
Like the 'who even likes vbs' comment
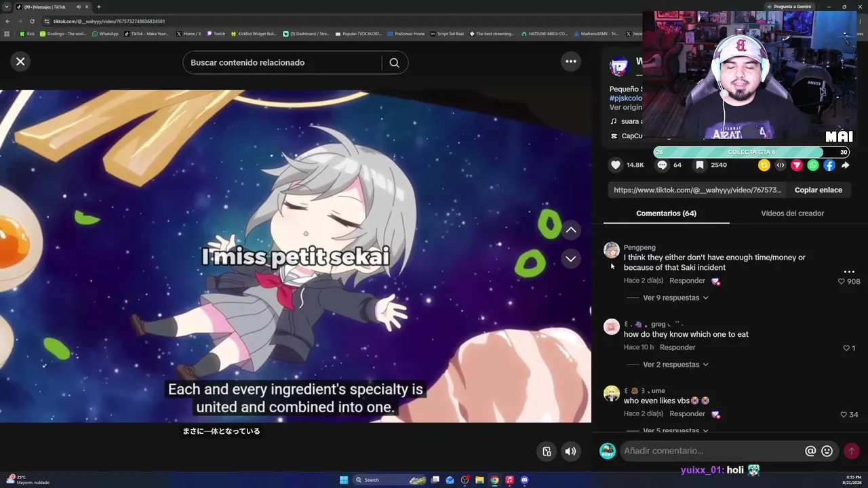(x=844, y=414)
